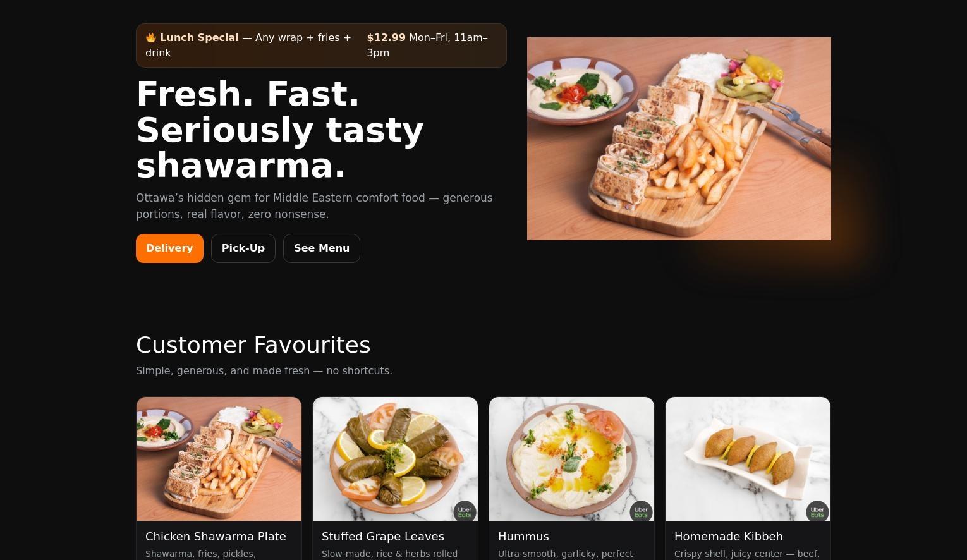
Task: Click the Lunch Special banner text
Action: 199,38
